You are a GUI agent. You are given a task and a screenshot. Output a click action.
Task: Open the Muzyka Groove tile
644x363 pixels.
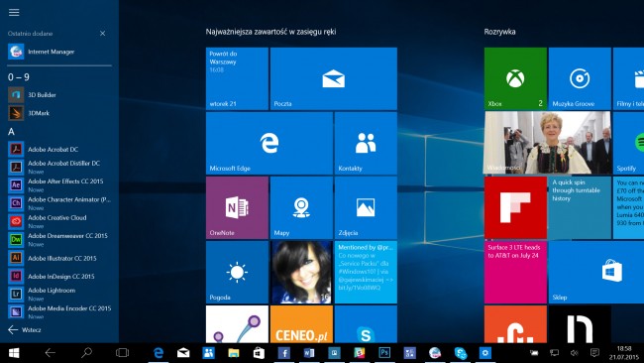pos(580,78)
